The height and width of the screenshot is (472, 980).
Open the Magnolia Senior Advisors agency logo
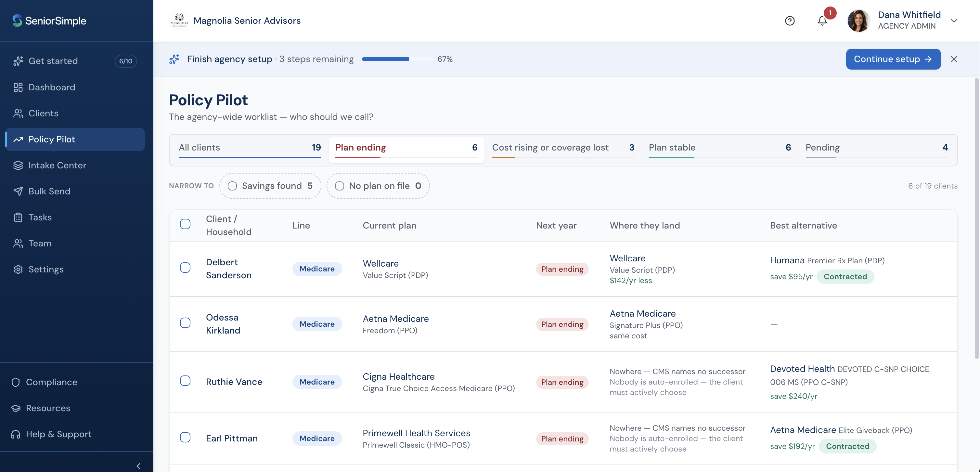(179, 20)
